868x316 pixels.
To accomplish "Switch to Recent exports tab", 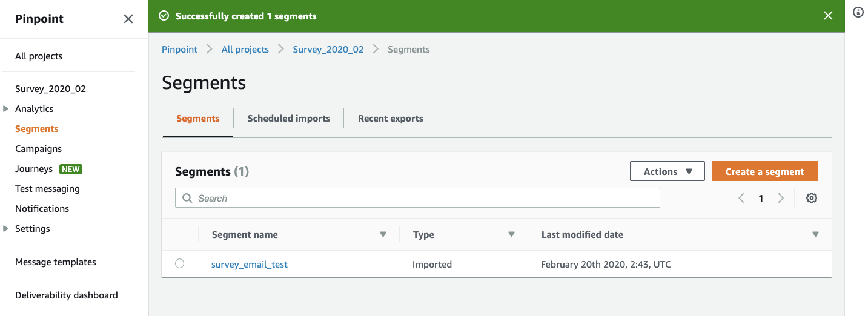I will point(391,119).
